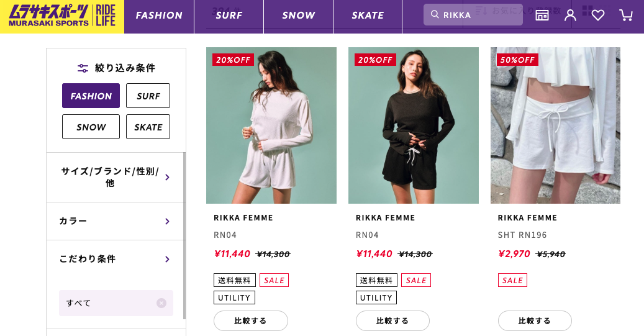
Task: Open the SURF menu in top navigation
Action: (229, 16)
